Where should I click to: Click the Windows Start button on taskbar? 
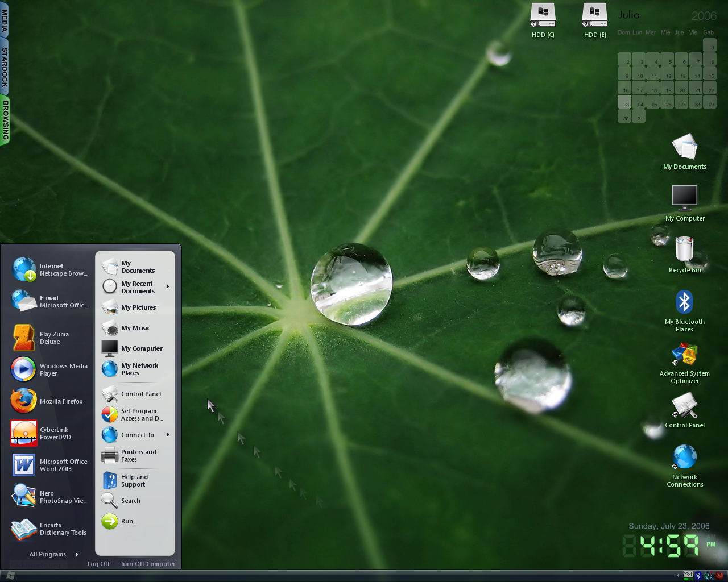click(10, 576)
